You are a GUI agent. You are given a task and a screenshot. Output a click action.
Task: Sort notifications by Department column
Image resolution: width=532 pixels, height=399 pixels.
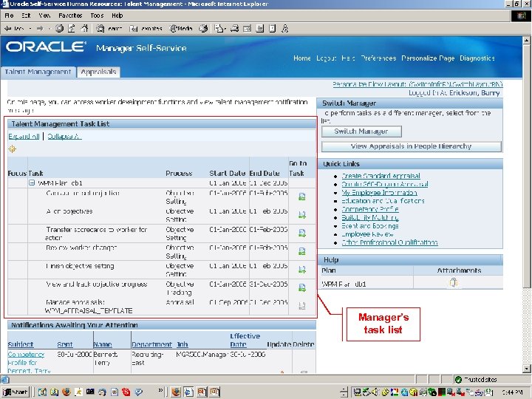(x=152, y=344)
